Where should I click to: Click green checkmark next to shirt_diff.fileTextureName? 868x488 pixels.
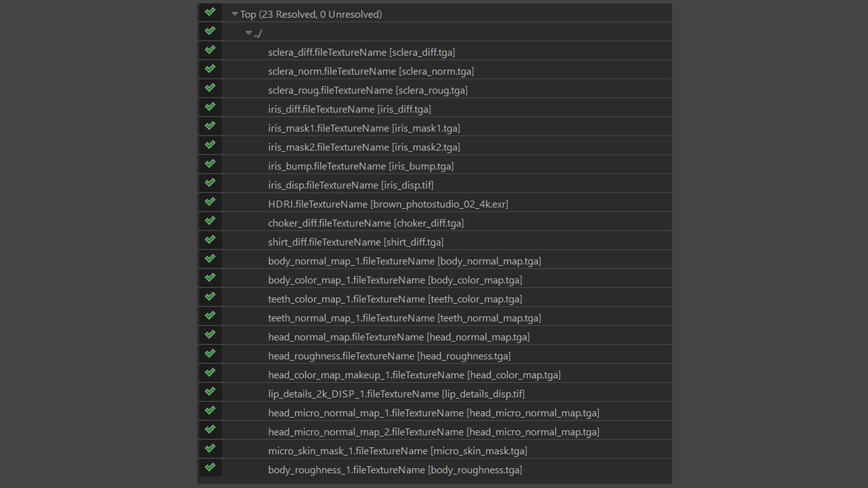[210, 239]
